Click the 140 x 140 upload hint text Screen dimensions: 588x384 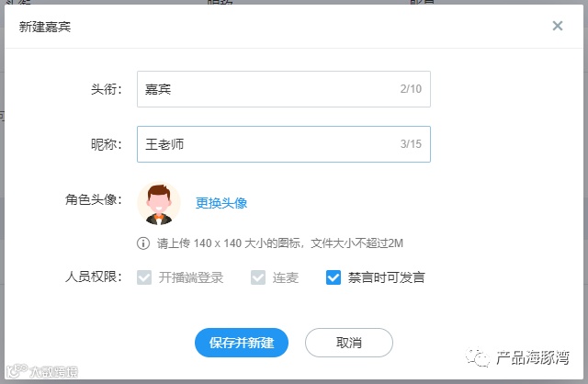[x=279, y=243]
